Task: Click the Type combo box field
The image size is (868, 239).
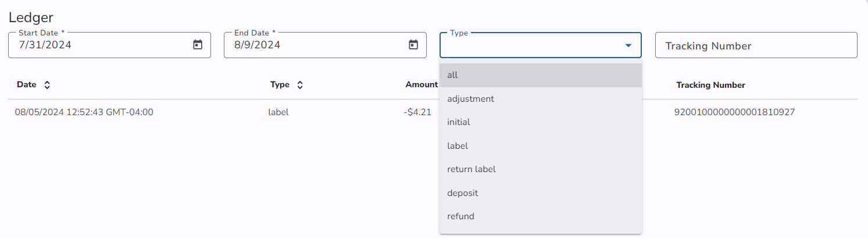Action: (529, 45)
